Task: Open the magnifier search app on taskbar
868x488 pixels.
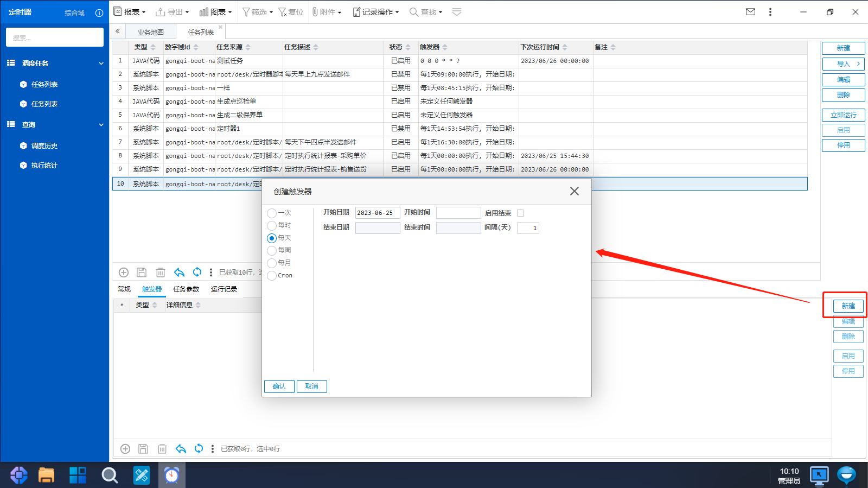Action: [x=110, y=475]
